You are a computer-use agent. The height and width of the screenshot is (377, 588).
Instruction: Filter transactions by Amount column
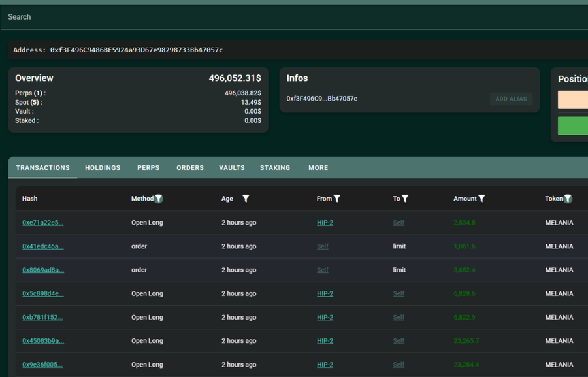482,199
